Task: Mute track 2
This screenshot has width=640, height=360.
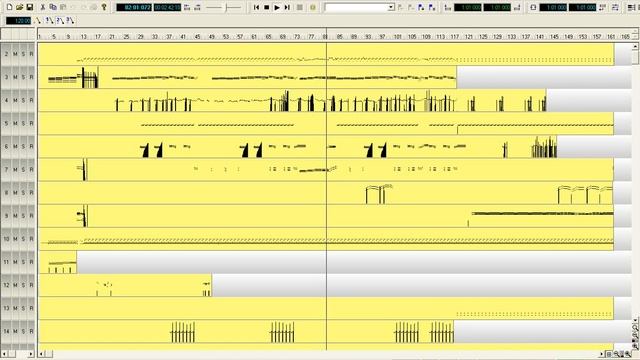Action: [x=16, y=54]
